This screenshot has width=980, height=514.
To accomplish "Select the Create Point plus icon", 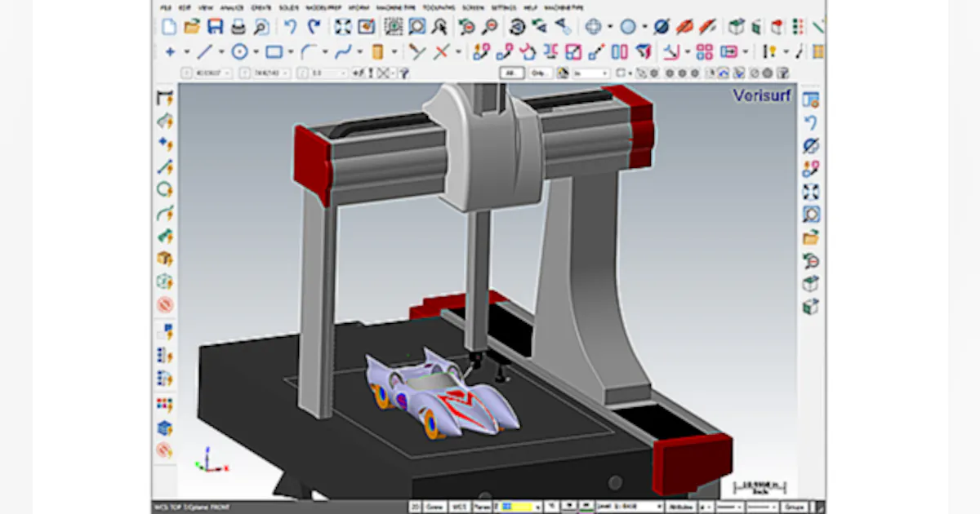I will pos(170,51).
